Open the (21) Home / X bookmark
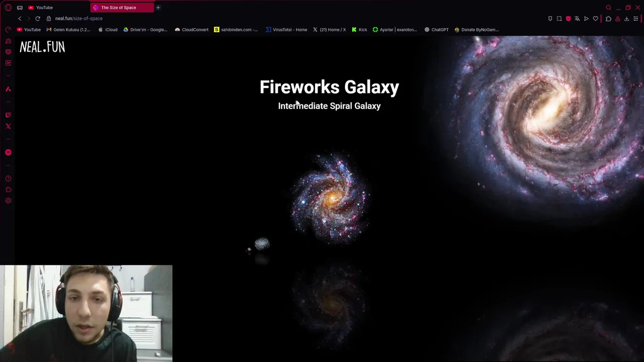 point(329,30)
